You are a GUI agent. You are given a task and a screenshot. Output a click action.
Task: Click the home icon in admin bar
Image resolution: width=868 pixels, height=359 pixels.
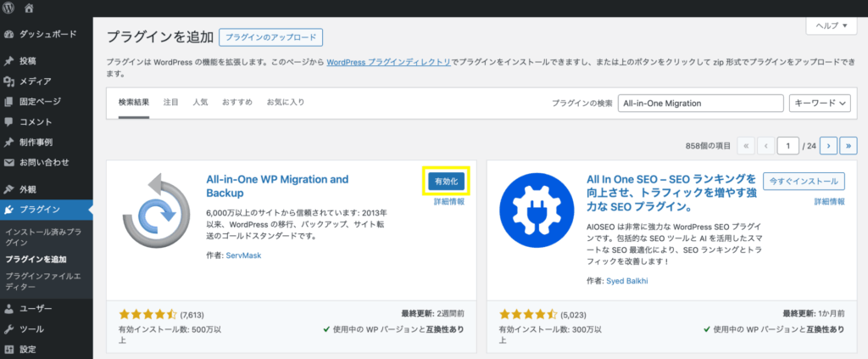pyautogui.click(x=30, y=8)
